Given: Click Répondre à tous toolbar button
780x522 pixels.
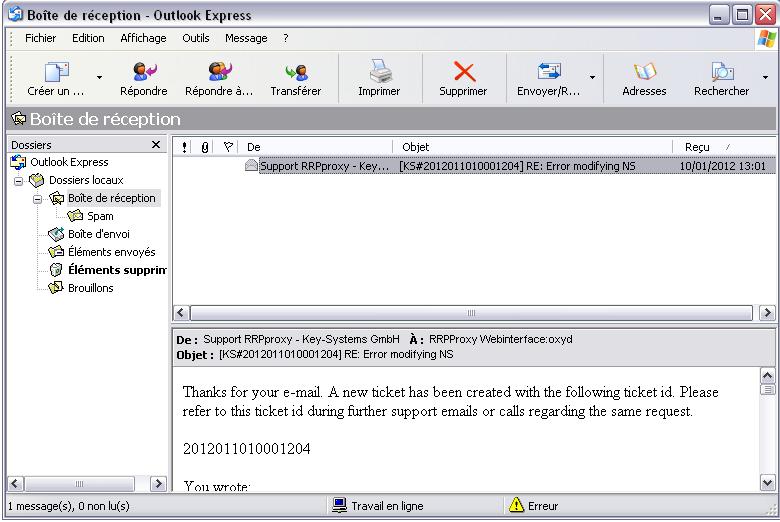Looking at the screenshot, I should [x=219, y=79].
